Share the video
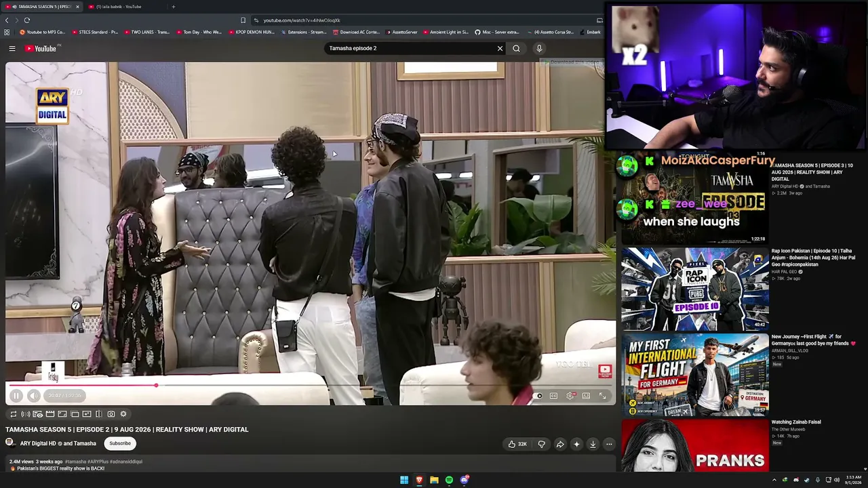The width and height of the screenshot is (868, 488). [560, 444]
